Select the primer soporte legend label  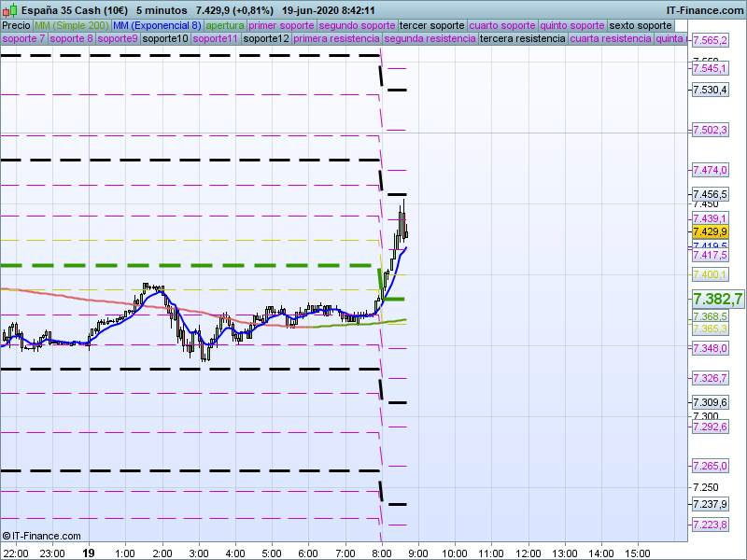(x=282, y=25)
